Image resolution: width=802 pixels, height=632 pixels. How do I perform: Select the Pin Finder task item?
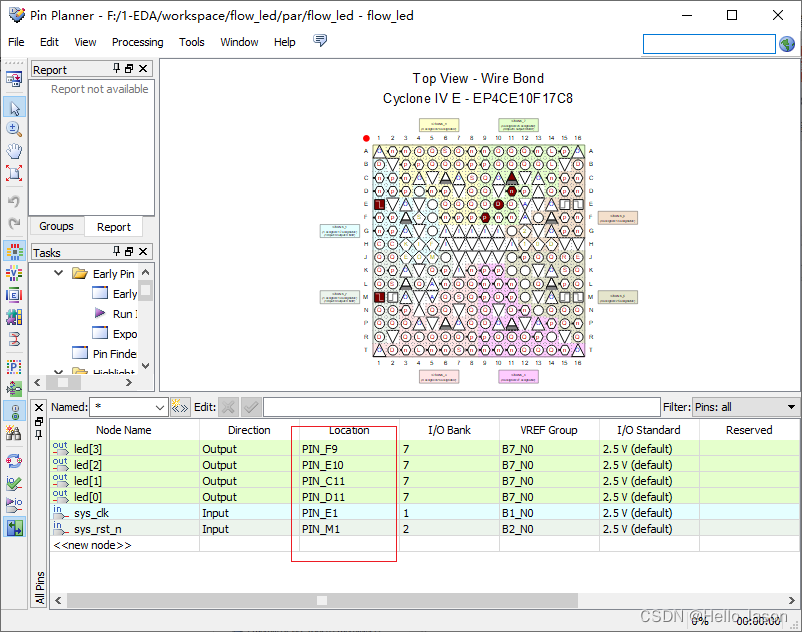click(105, 353)
